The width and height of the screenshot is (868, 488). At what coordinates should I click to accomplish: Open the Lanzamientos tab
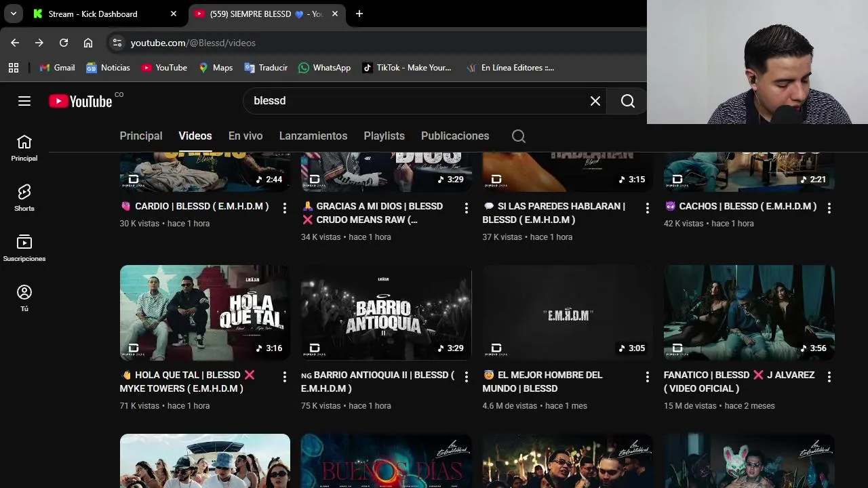(313, 136)
